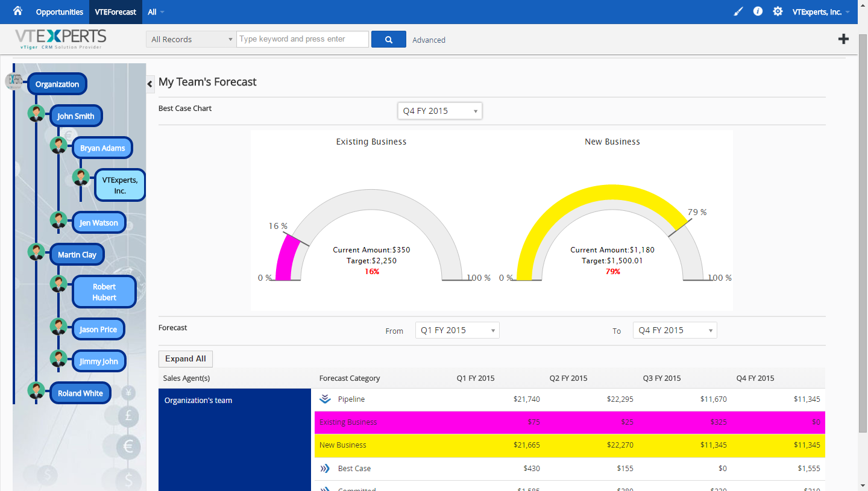Click the VTExperts logo
The width and height of the screenshot is (868, 491).
[61, 39]
